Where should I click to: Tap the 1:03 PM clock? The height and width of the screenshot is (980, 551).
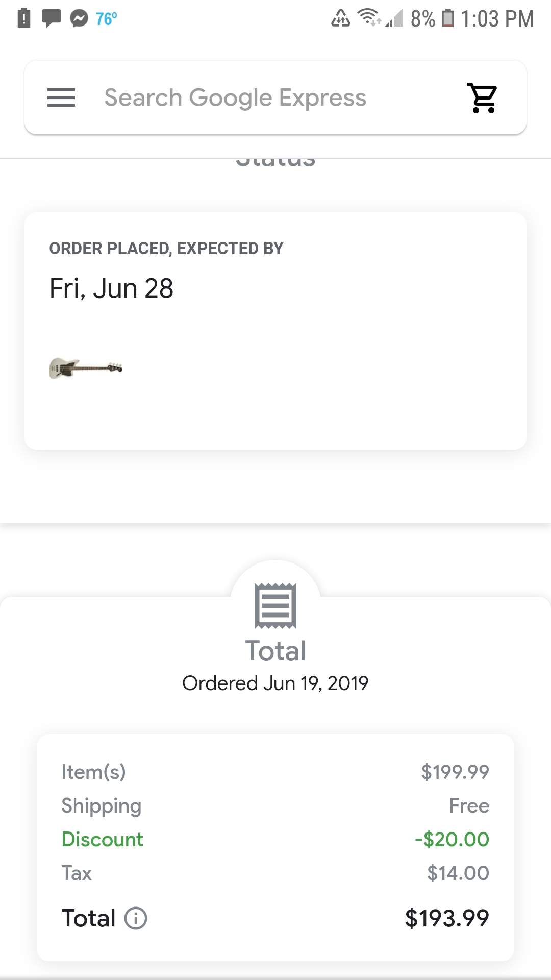coord(497,19)
